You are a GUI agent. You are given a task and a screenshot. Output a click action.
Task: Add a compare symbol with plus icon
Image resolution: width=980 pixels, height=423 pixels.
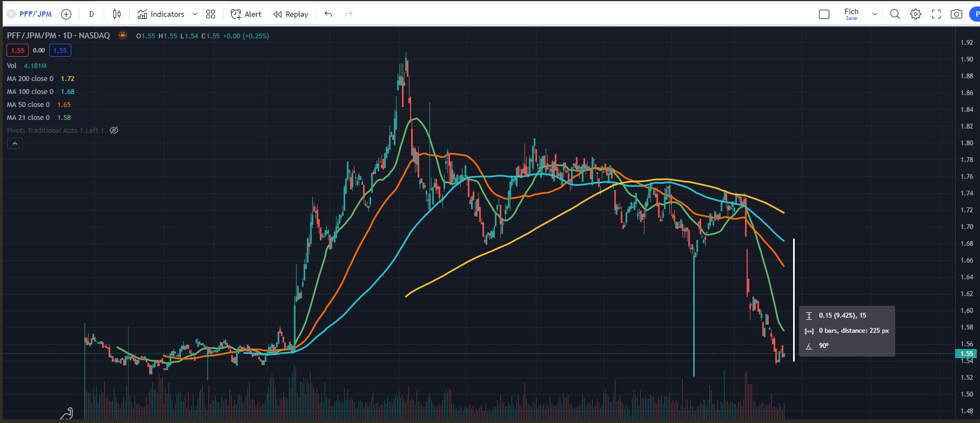coord(66,14)
